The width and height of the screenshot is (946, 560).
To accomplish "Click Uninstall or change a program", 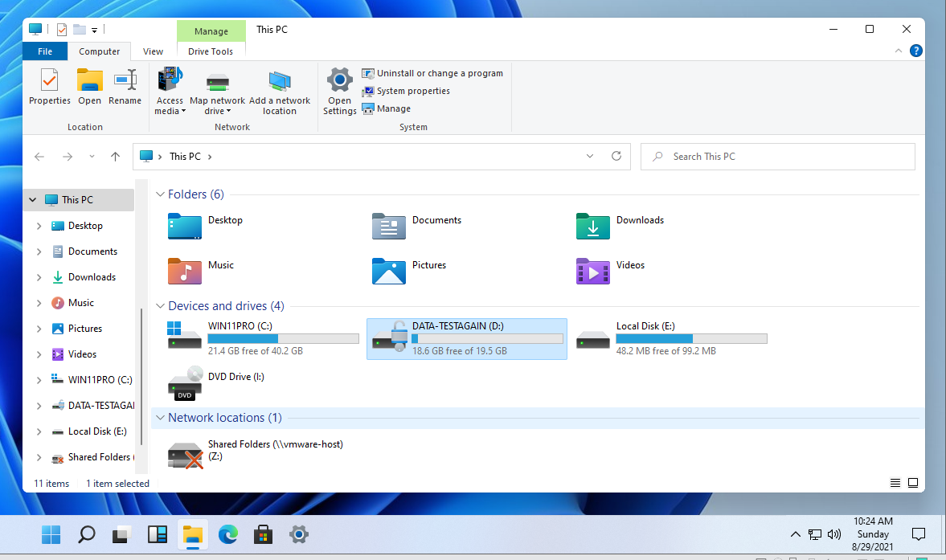I will (x=432, y=73).
